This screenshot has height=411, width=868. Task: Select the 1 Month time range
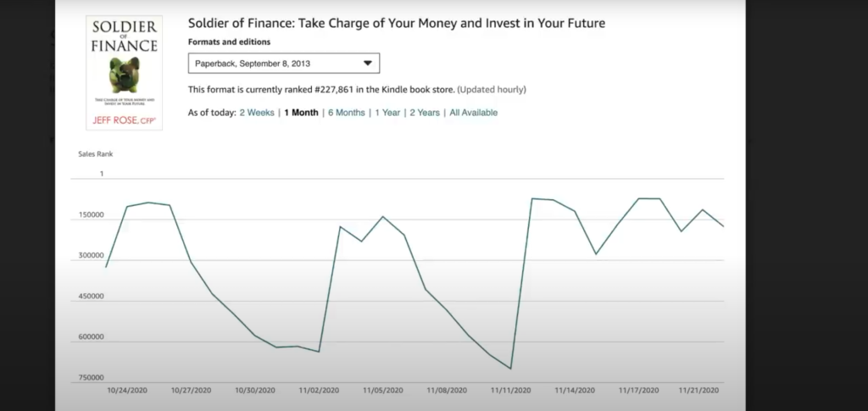pos(301,113)
